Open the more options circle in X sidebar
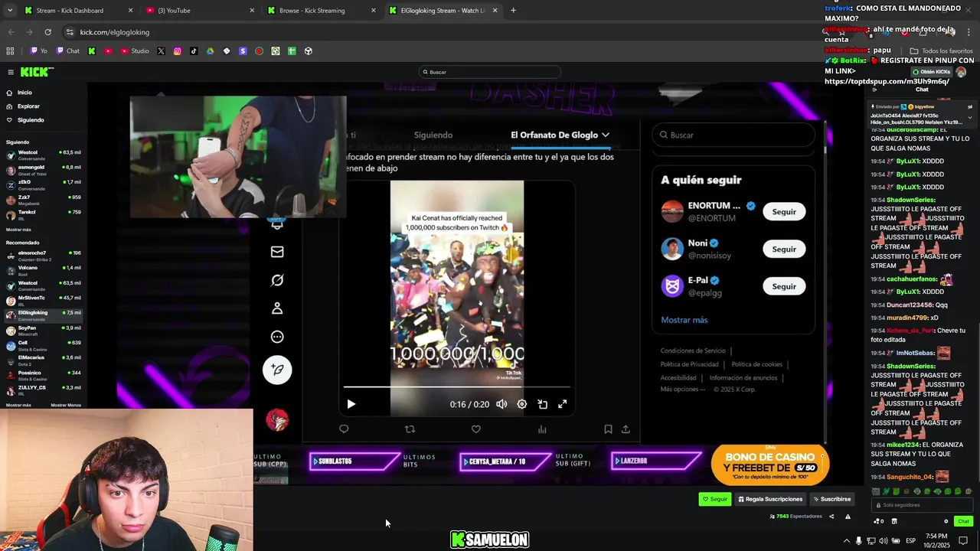The width and height of the screenshot is (980, 551). coord(277,337)
